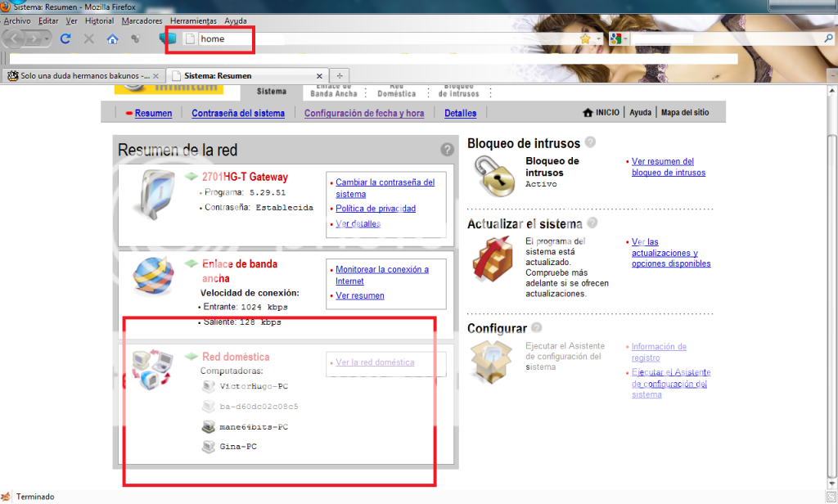Open Ejecutar el Asistente de configuración link
Image resolution: width=838 pixels, height=504 pixels.
(x=671, y=383)
